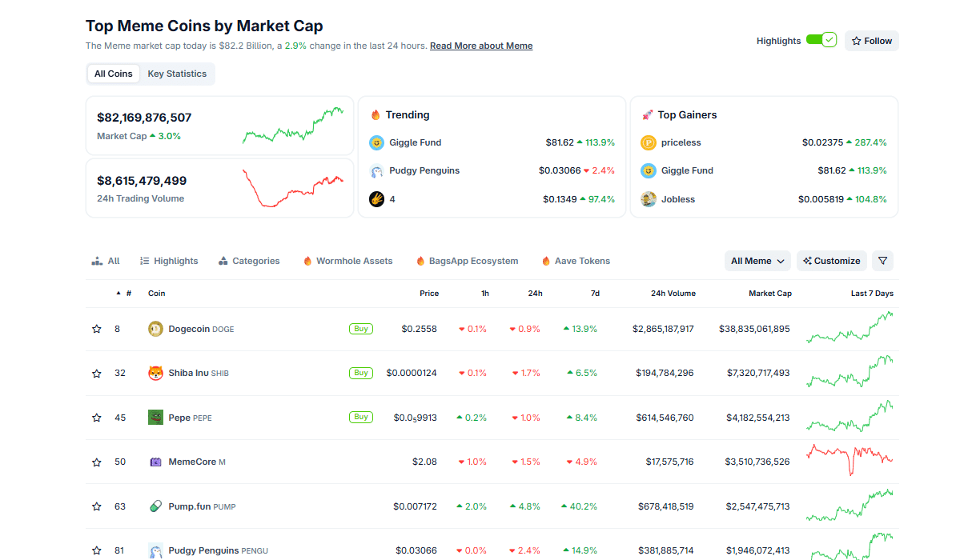Click the Shiba Inu coin logo icon

tap(155, 373)
